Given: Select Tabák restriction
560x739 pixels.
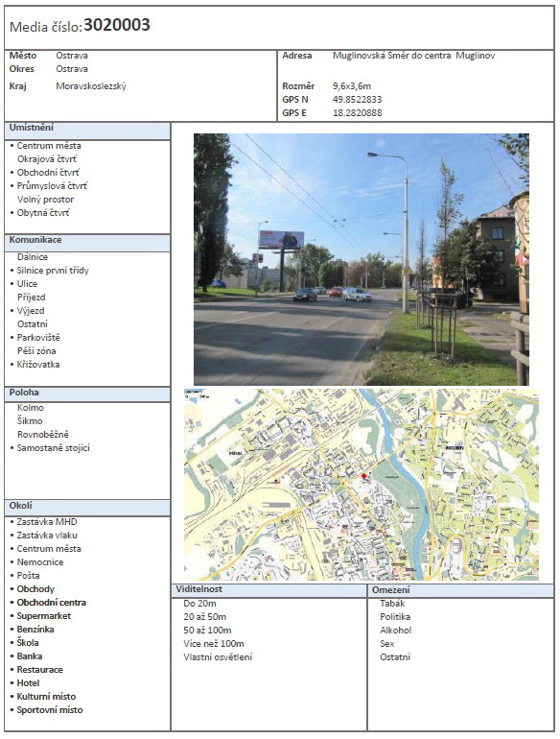Looking at the screenshot, I should click(x=392, y=604).
